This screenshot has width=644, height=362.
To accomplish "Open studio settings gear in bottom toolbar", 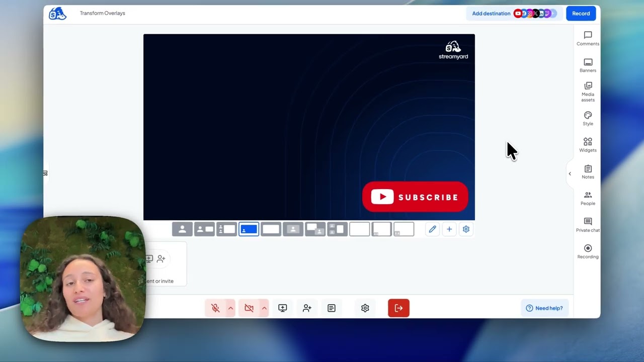I will pyautogui.click(x=365, y=308).
